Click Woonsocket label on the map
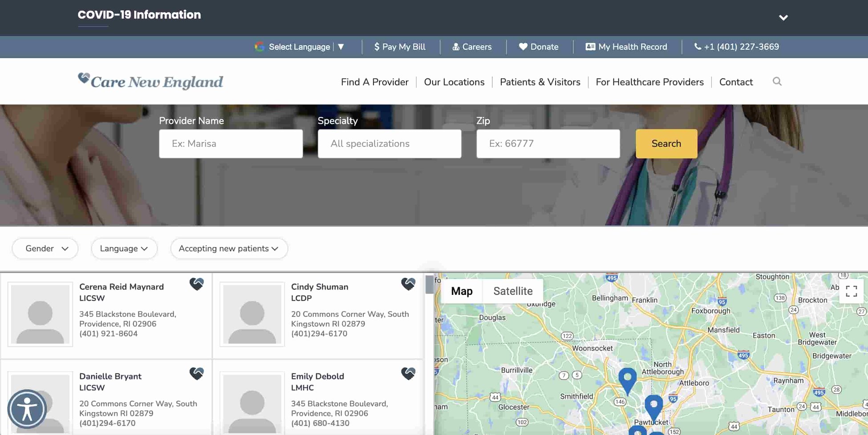868x435 pixels. click(x=592, y=348)
